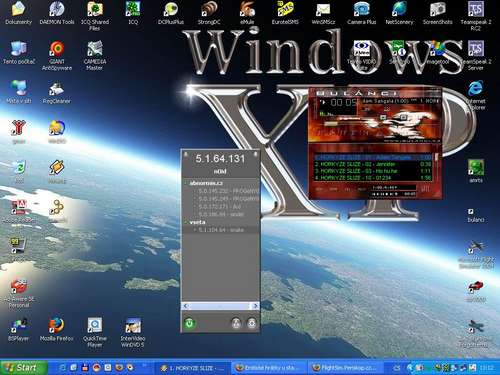Select the QuickTime Player desktop icon
The width and height of the screenshot is (500, 375).
(x=95, y=333)
